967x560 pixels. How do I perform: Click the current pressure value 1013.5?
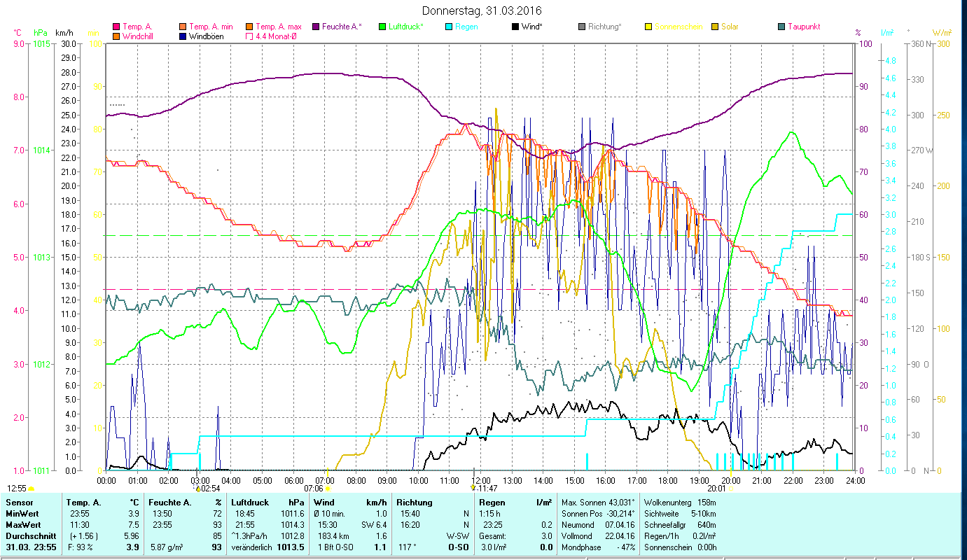tap(292, 547)
